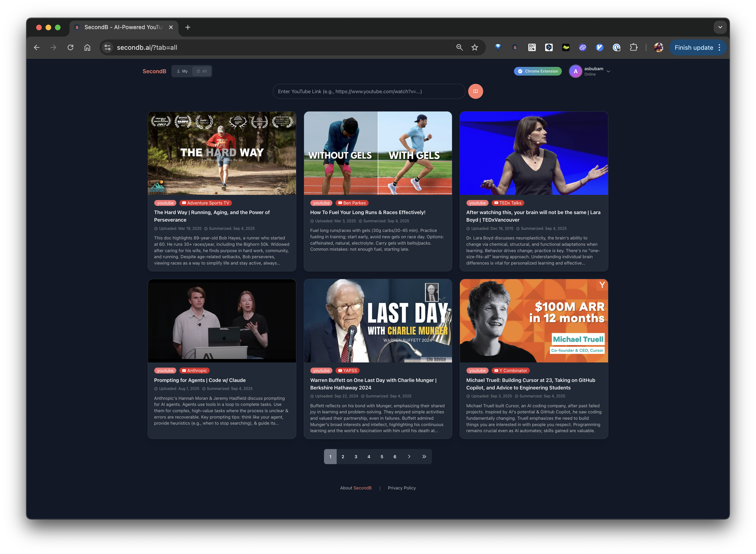Open the Last Day Charlie Munger thumbnail
Screen dimensions: 756x554
pyautogui.click(x=378, y=321)
